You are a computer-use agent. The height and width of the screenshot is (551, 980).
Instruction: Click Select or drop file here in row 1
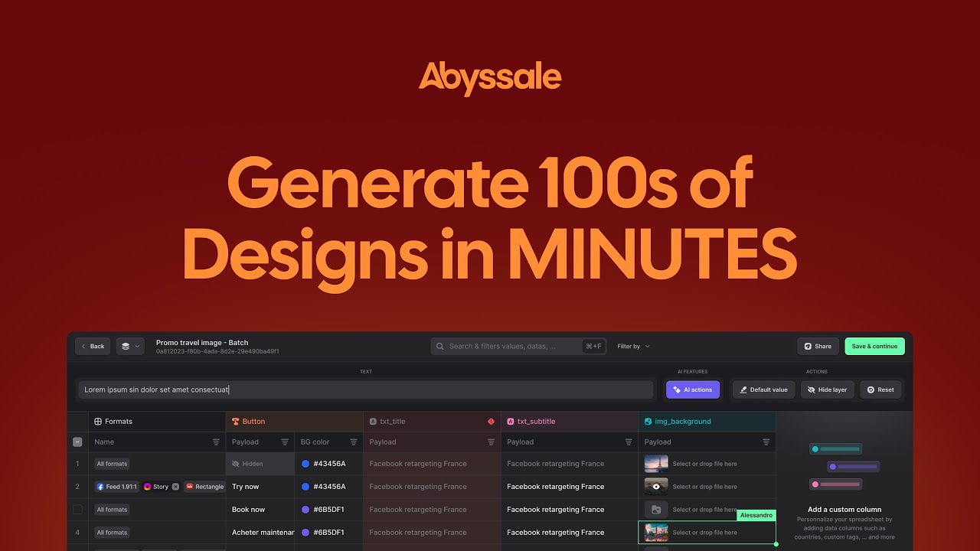click(x=704, y=464)
